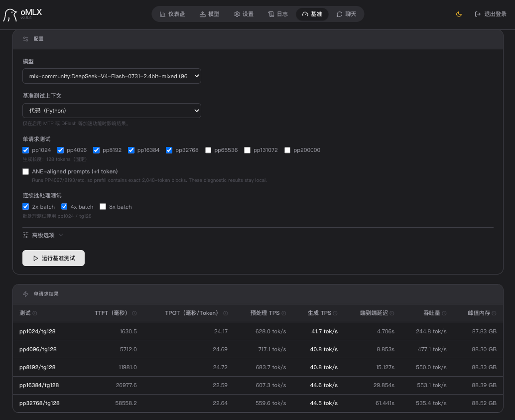Uncheck the pp16384 checkbox
This screenshot has width=515, height=420.
[131, 150]
